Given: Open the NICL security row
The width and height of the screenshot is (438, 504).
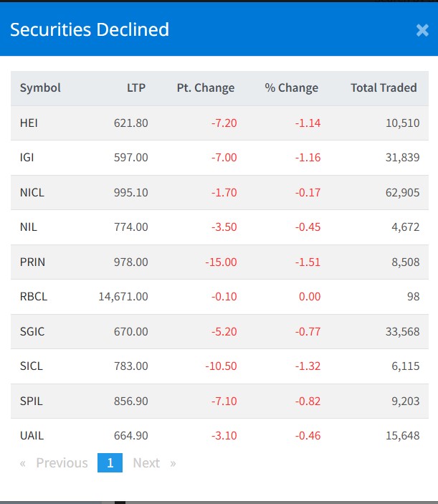Looking at the screenshot, I should tap(31, 192).
